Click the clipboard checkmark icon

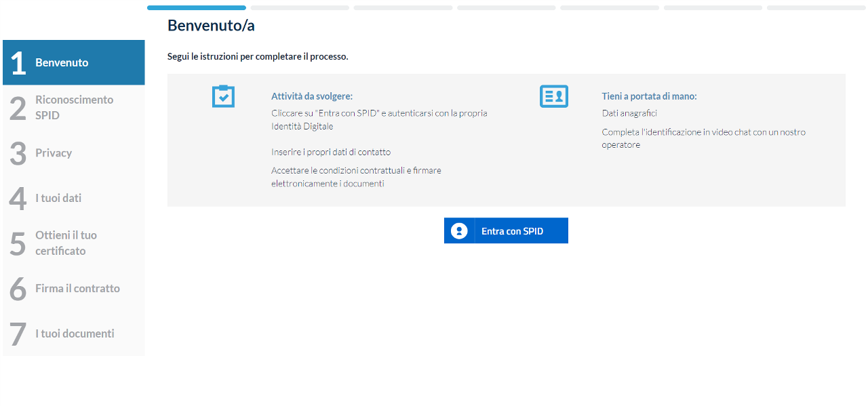(223, 96)
